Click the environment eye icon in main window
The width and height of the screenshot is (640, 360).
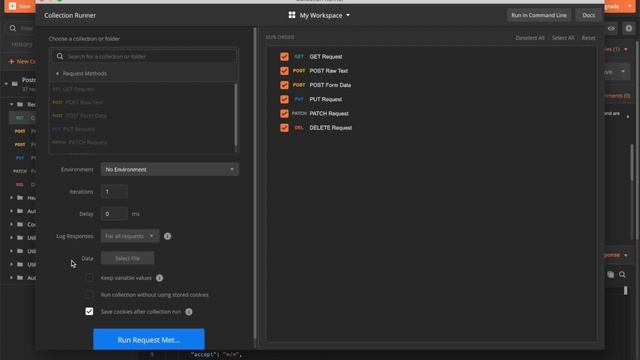pyautogui.click(x=611, y=29)
